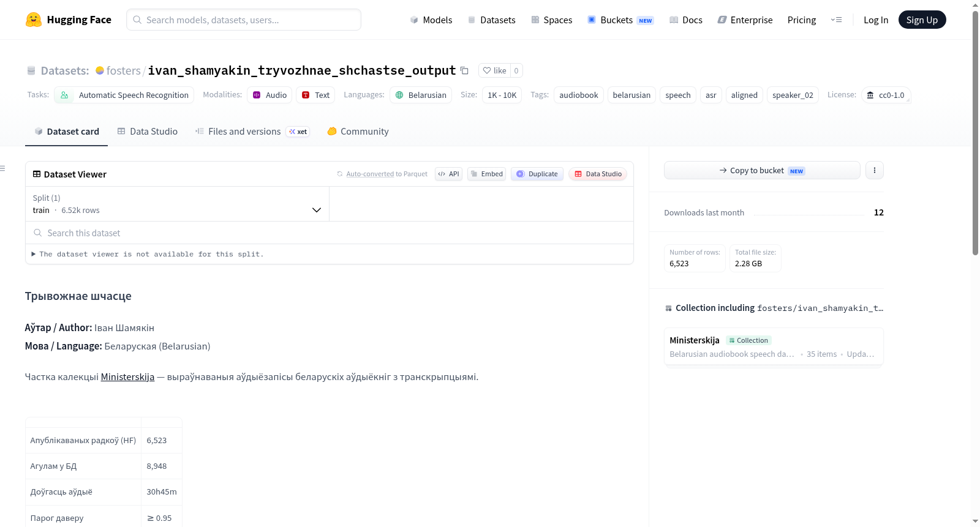Click the Copy to bucket button
The width and height of the screenshot is (980, 527).
(x=762, y=170)
